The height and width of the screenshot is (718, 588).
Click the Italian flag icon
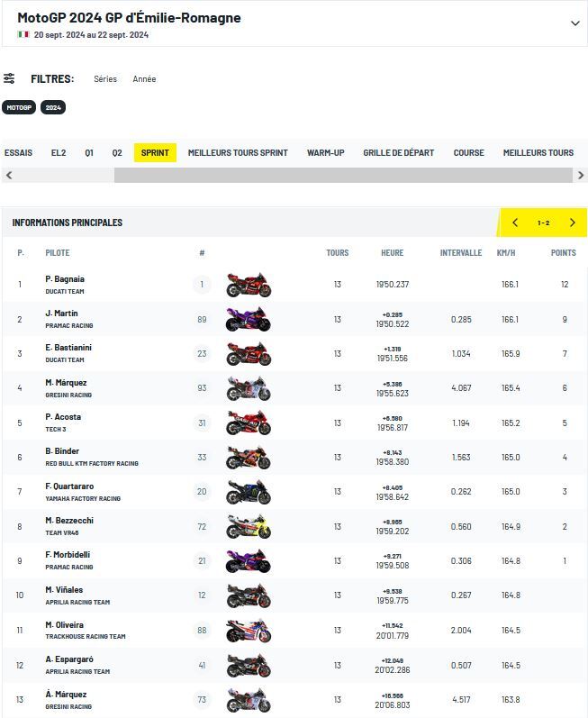23,35
